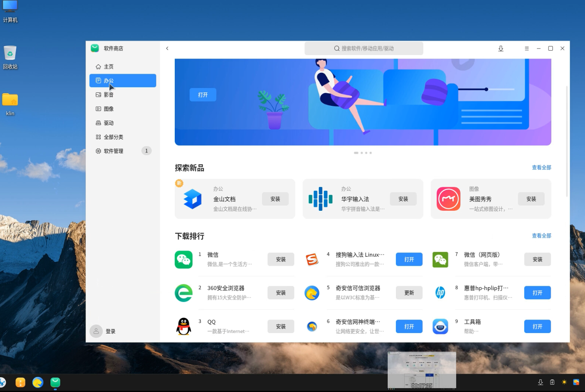The height and width of the screenshot is (392, 585).
Task: Click the 华宇输入法 app icon
Action: pos(320,199)
